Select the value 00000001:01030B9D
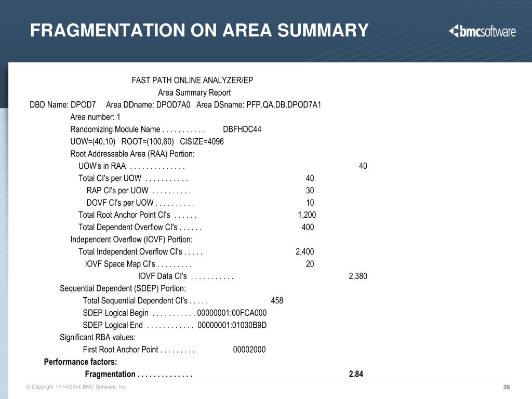 232,325
